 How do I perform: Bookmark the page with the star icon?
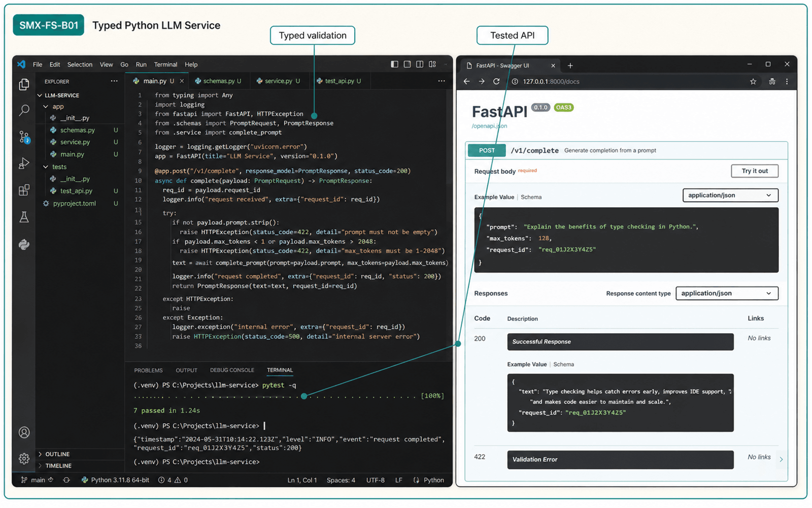click(753, 81)
